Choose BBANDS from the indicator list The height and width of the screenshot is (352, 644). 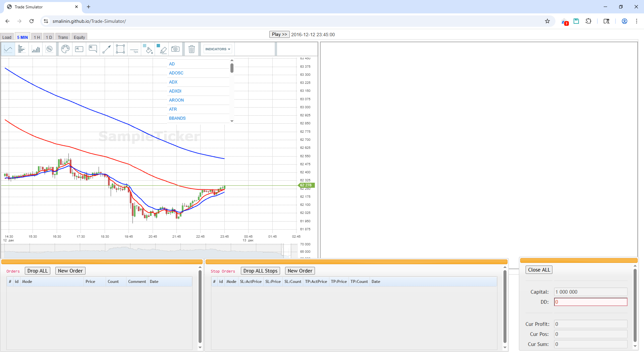pos(177,118)
